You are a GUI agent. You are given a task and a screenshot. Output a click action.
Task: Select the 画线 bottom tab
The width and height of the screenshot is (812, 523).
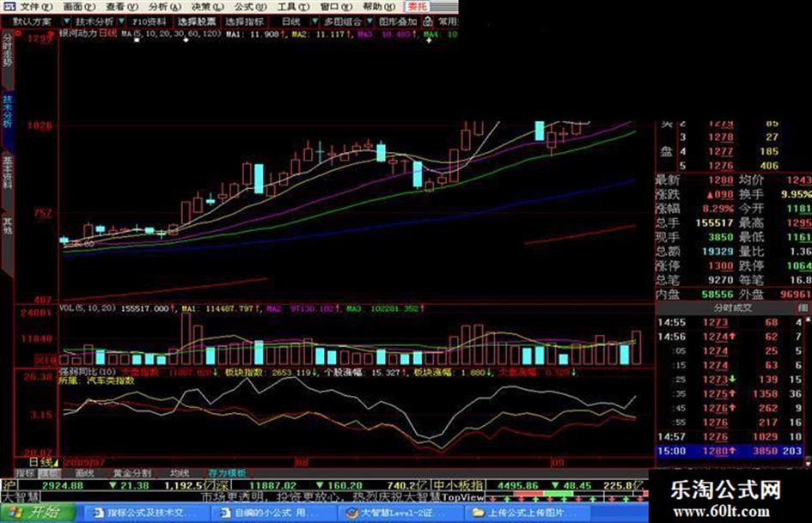(x=84, y=473)
